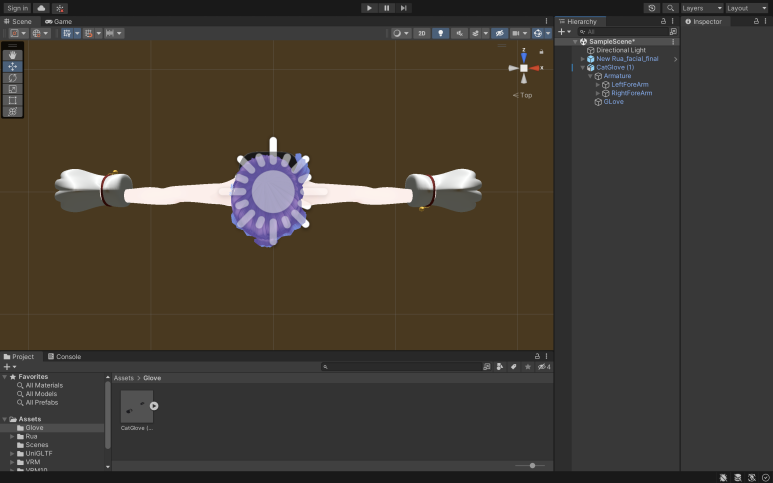The image size is (773, 483).
Task: Collapse the Armature node
Action: (x=590, y=76)
